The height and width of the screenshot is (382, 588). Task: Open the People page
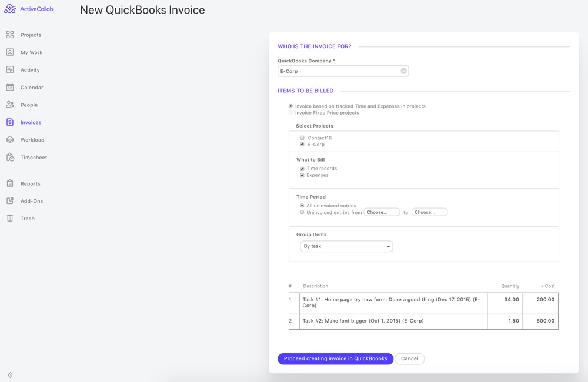29,105
